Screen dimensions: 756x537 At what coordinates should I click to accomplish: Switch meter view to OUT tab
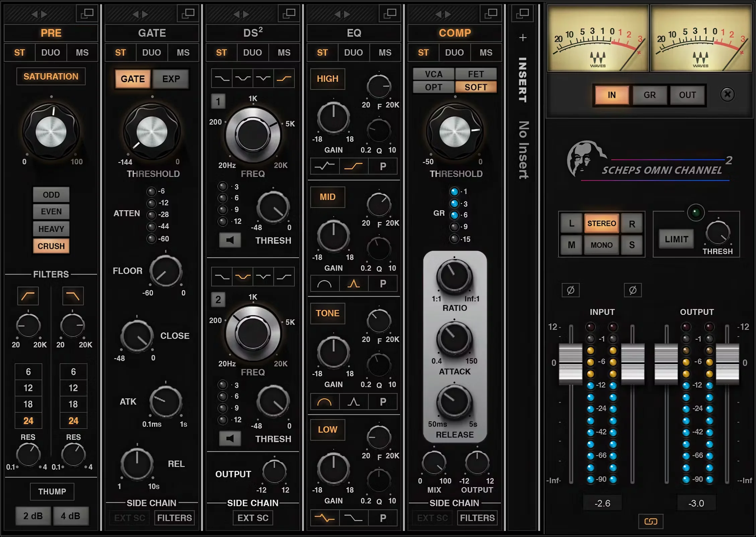(687, 95)
